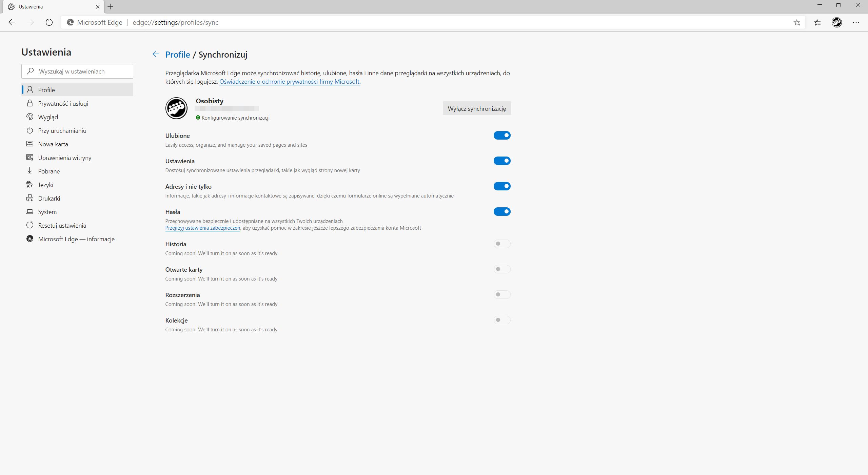Image resolution: width=868 pixels, height=475 pixels.
Task: Open the Microsoft privacy statement link
Action: (x=290, y=82)
